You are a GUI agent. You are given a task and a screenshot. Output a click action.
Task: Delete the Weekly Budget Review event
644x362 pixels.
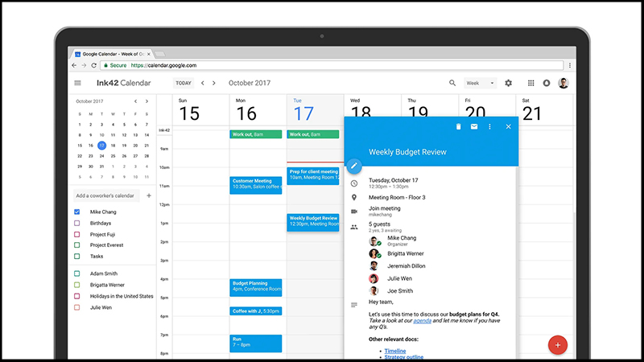point(458,127)
